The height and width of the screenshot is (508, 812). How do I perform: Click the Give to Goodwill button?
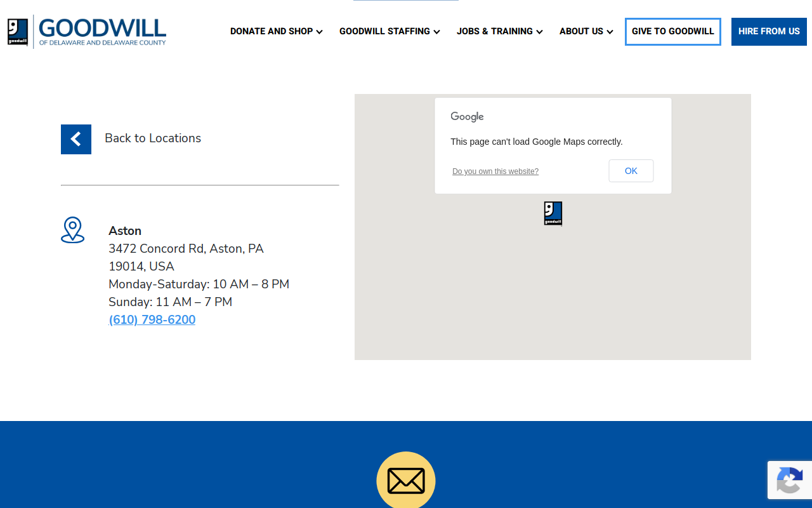(x=673, y=32)
